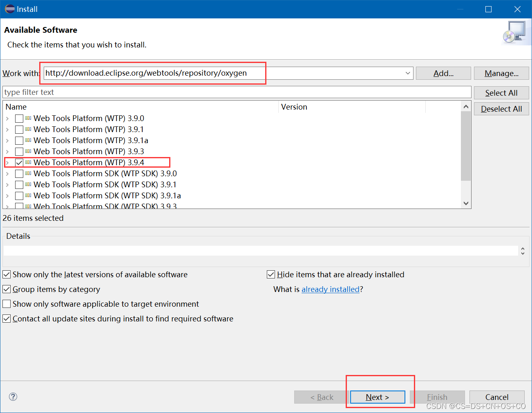Viewport: 532px width, 413px height.
Task: Click the Cancel button
Action: (x=497, y=397)
